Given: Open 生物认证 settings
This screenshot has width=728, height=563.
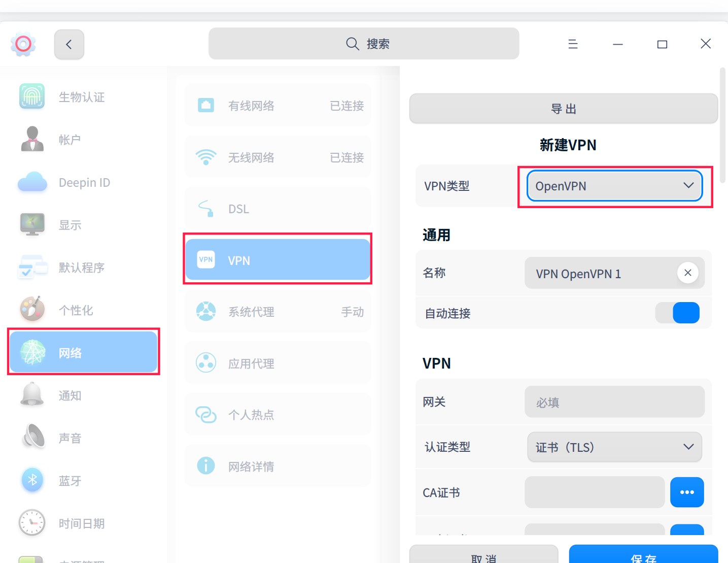Looking at the screenshot, I should coord(84,96).
